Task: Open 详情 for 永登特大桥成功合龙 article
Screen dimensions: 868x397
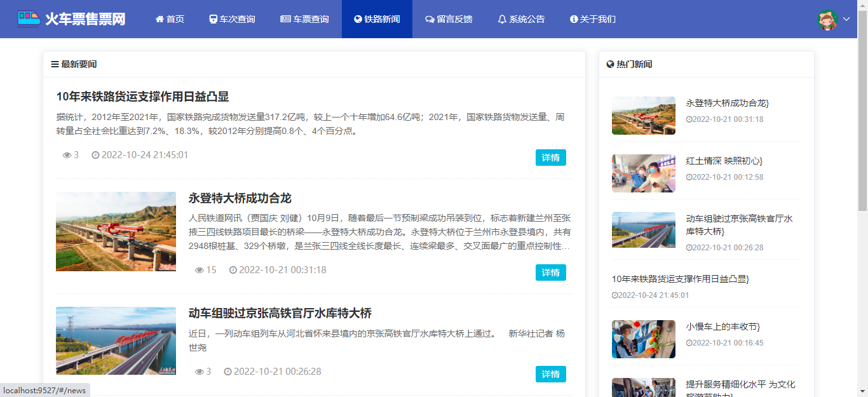Action: tap(550, 273)
